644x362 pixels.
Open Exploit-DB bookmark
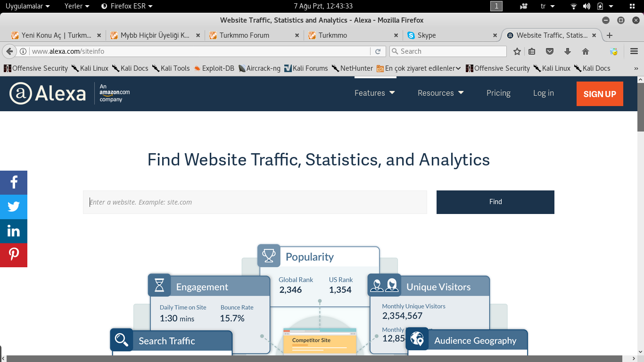click(214, 68)
